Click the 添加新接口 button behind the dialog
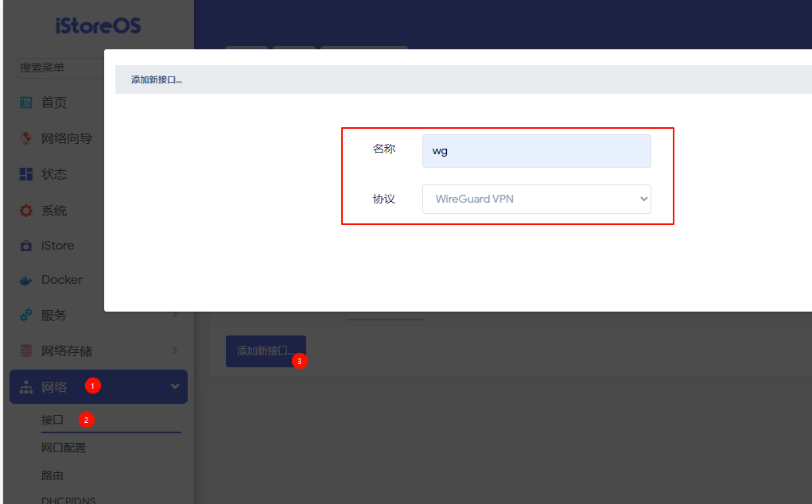 pyautogui.click(x=266, y=351)
